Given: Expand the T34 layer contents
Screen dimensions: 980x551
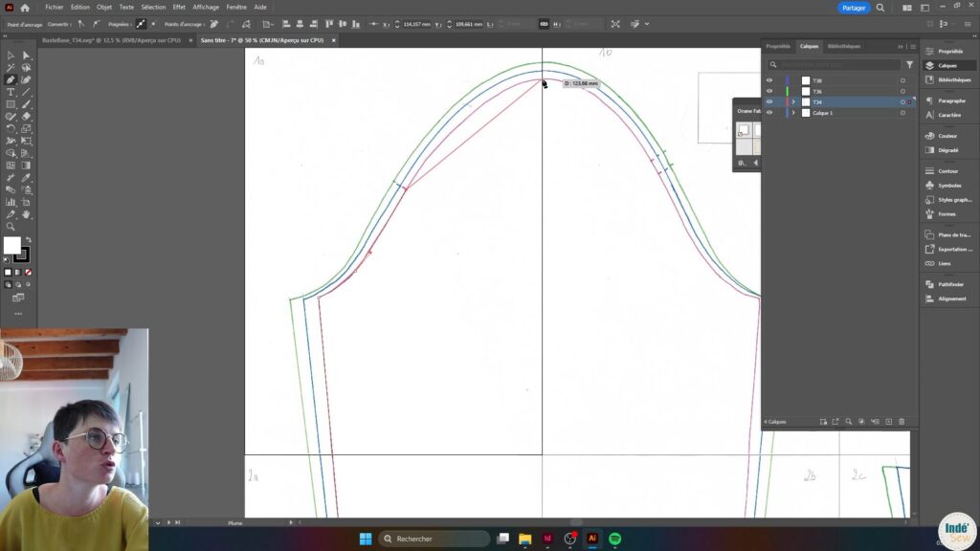Looking at the screenshot, I should pyautogui.click(x=793, y=102).
